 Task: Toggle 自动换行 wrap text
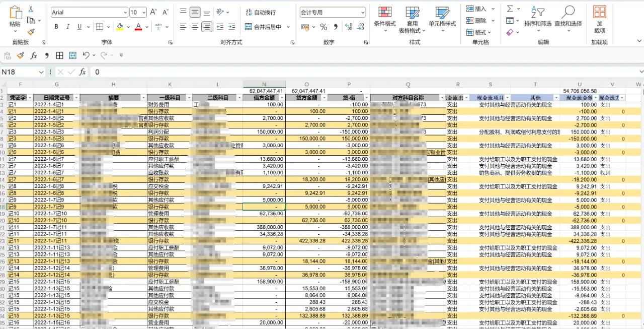(x=260, y=12)
